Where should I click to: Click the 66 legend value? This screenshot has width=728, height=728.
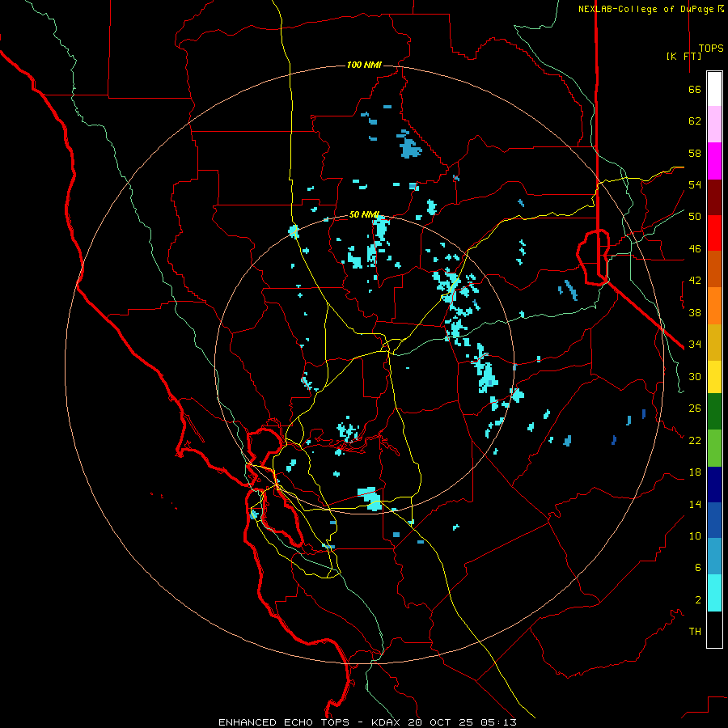(x=695, y=89)
